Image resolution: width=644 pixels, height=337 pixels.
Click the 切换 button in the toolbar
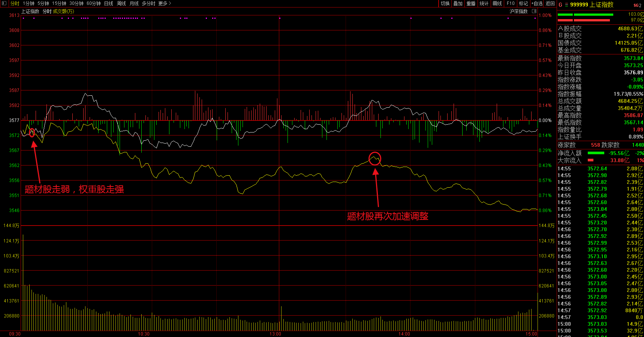click(445, 3)
